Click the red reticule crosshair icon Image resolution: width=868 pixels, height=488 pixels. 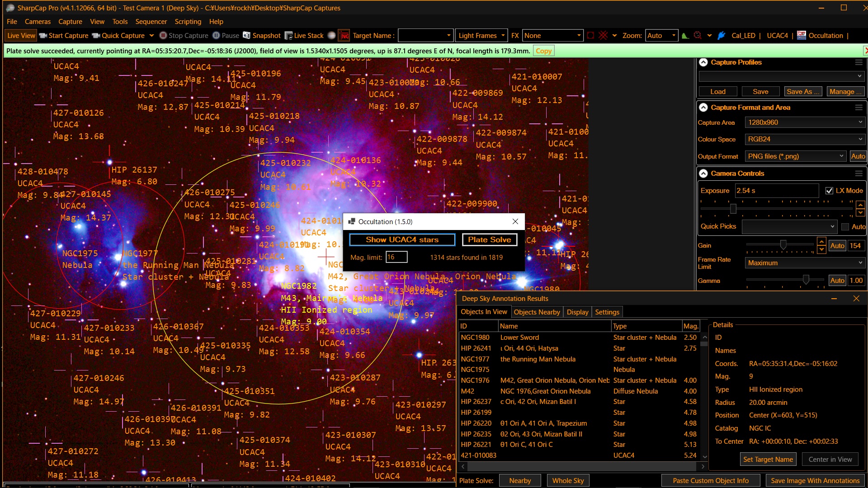(603, 36)
